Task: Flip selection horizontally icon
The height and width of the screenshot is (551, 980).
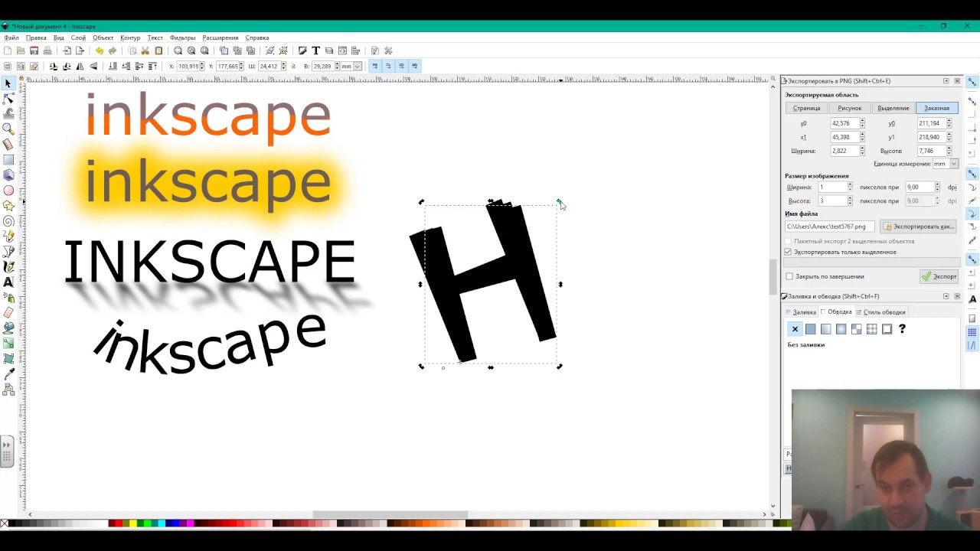Action: tap(80, 67)
